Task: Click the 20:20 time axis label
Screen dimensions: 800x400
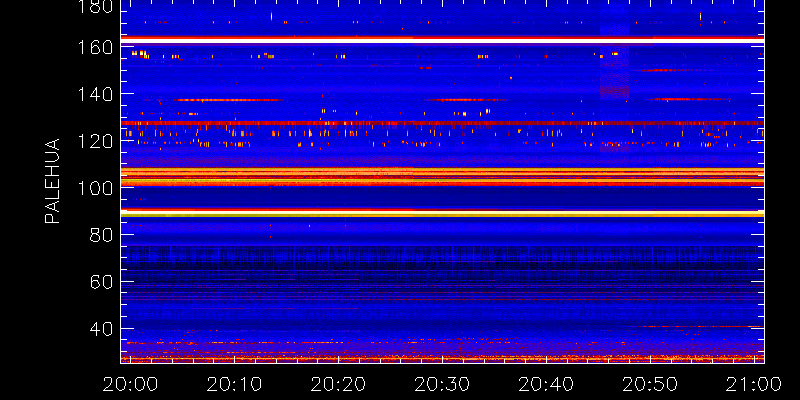Action: click(338, 384)
